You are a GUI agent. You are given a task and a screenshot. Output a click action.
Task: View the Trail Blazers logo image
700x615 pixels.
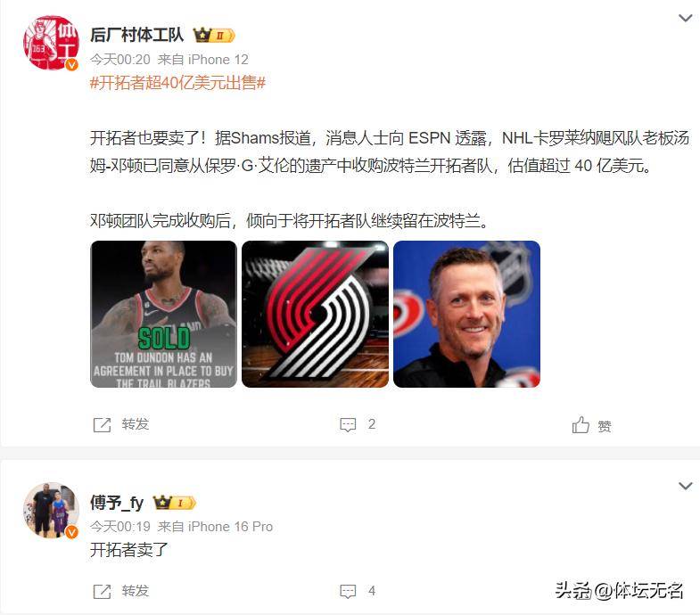[x=315, y=314]
